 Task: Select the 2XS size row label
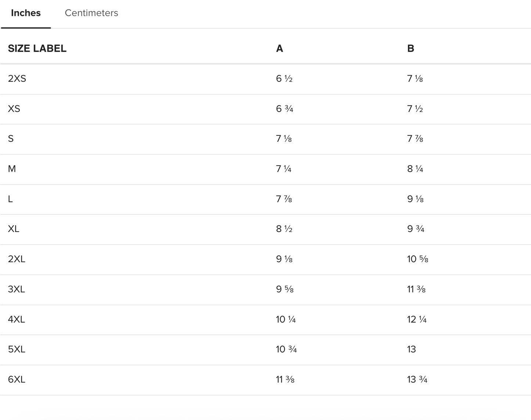[17, 79]
